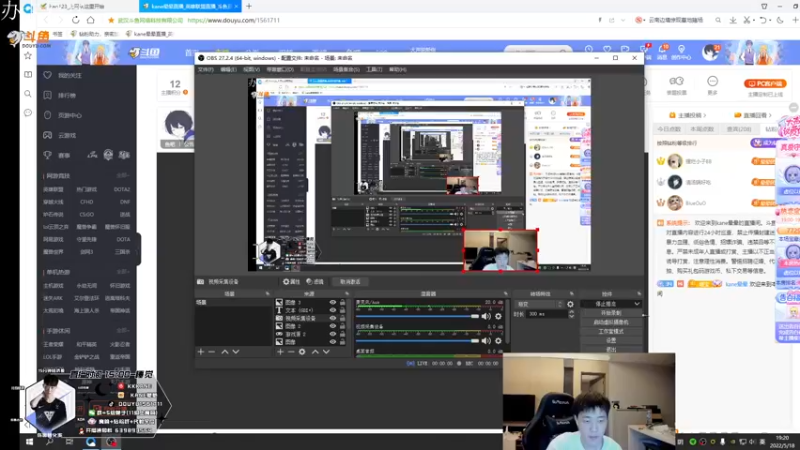The image size is (800, 450).
Task: Pop out the Controls dock panel icon
Action: click(639, 294)
